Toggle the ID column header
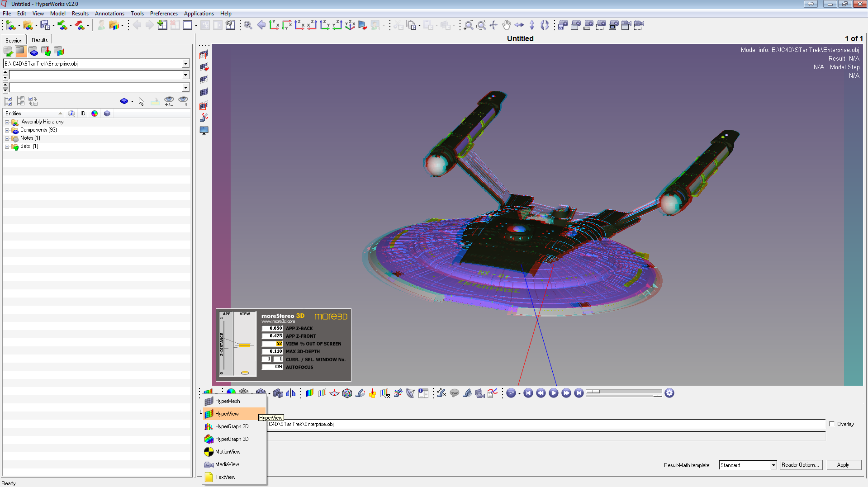Image resolution: width=868 pixels, height=487 pixels. pos(83,113)
